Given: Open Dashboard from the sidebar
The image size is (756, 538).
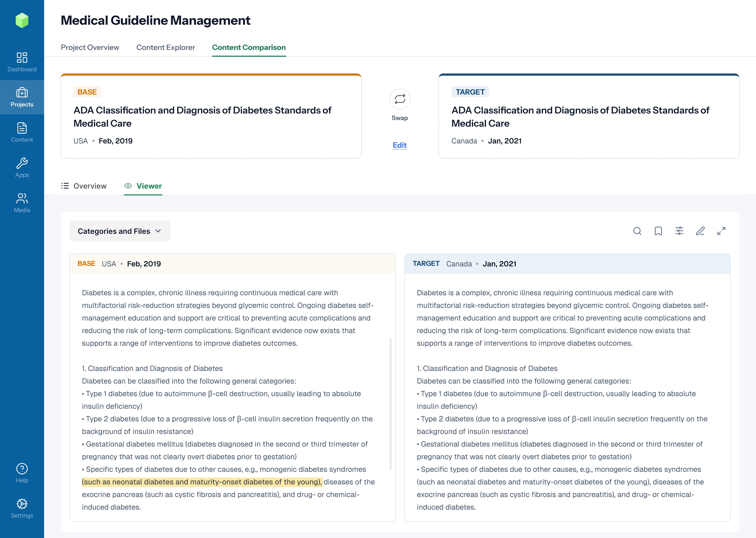Looking at the screenshot, I should 22,62.
